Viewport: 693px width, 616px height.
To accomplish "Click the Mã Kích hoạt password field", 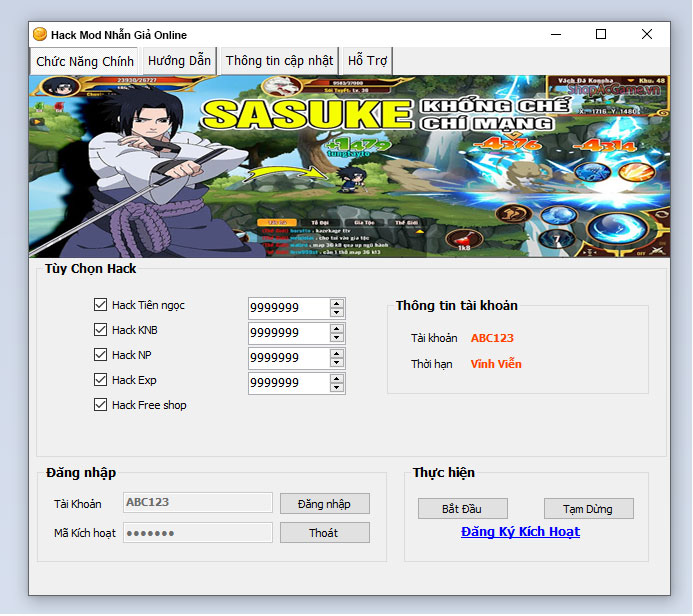I will (198, 532).
